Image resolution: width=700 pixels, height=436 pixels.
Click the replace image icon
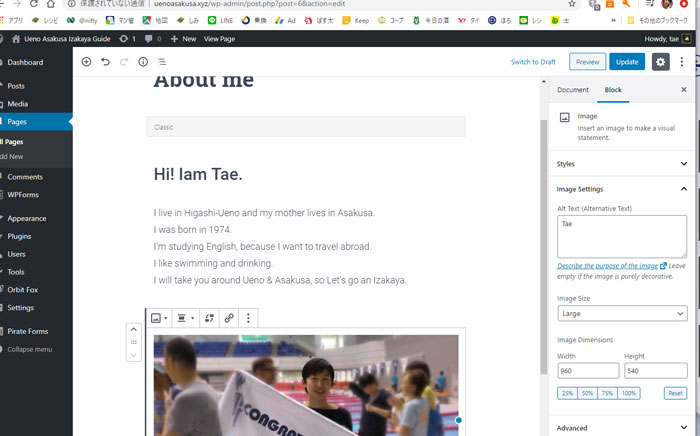(x=209, y=318)
